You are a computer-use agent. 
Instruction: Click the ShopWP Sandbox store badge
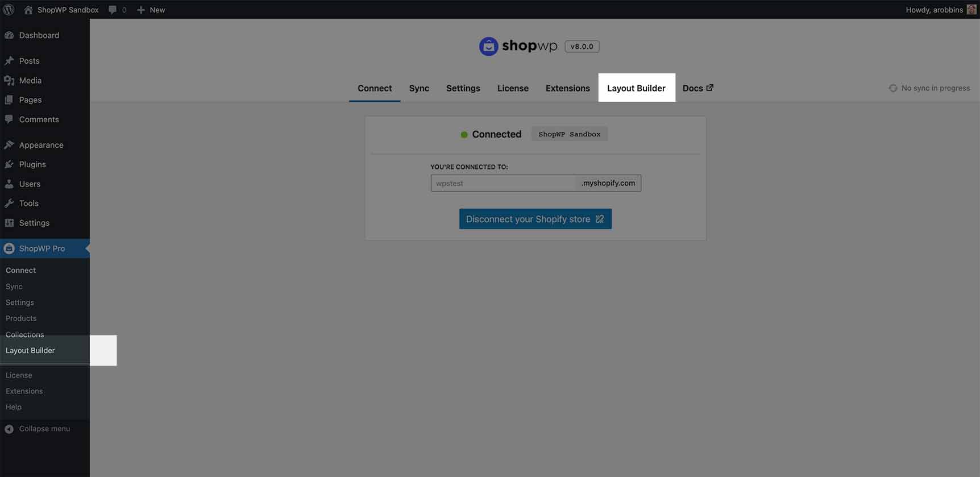tap(570, 134)
